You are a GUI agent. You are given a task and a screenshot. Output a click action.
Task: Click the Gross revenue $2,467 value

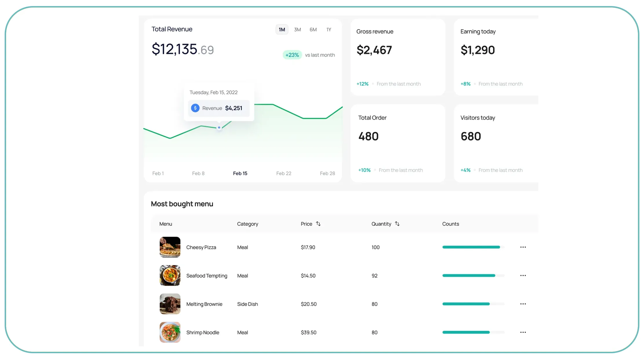(x=374, y=50)
